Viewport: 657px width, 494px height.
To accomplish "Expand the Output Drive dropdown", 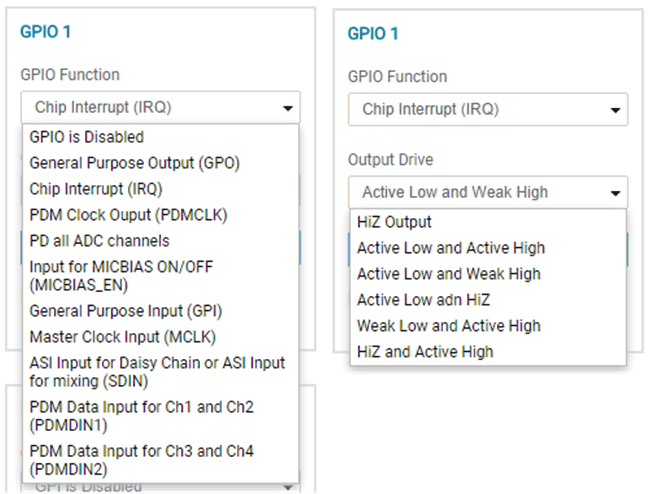I will pos(487,192).
